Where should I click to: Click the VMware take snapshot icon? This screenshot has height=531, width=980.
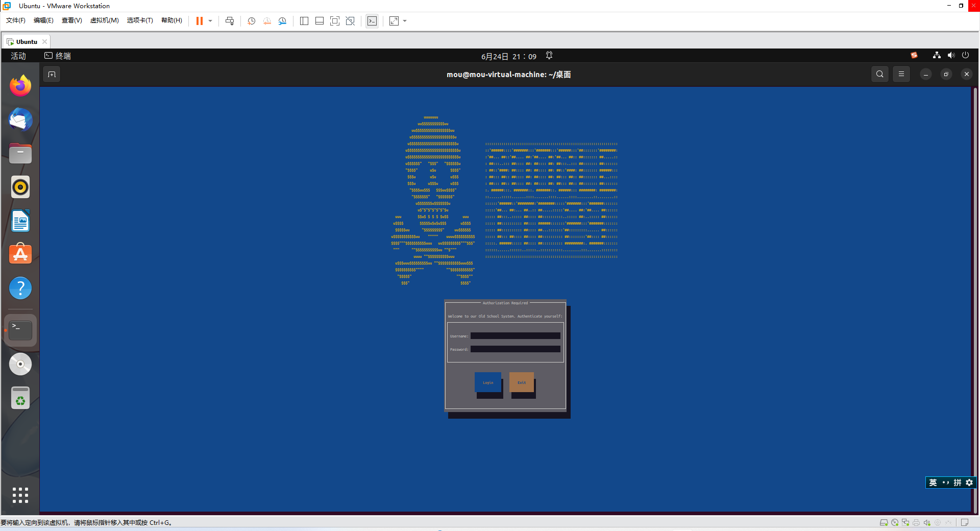click(251, 21)
